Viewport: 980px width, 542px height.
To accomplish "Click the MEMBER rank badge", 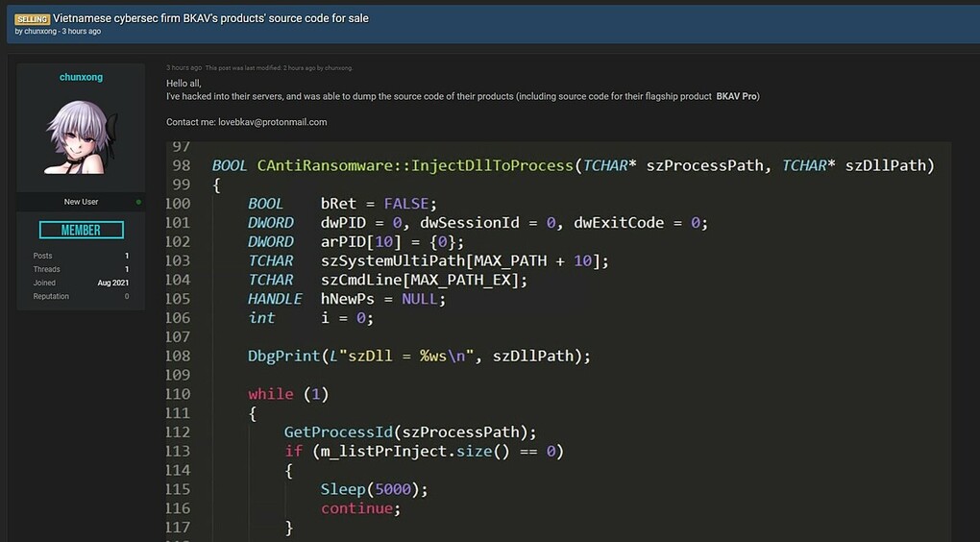I will (81, 230).
